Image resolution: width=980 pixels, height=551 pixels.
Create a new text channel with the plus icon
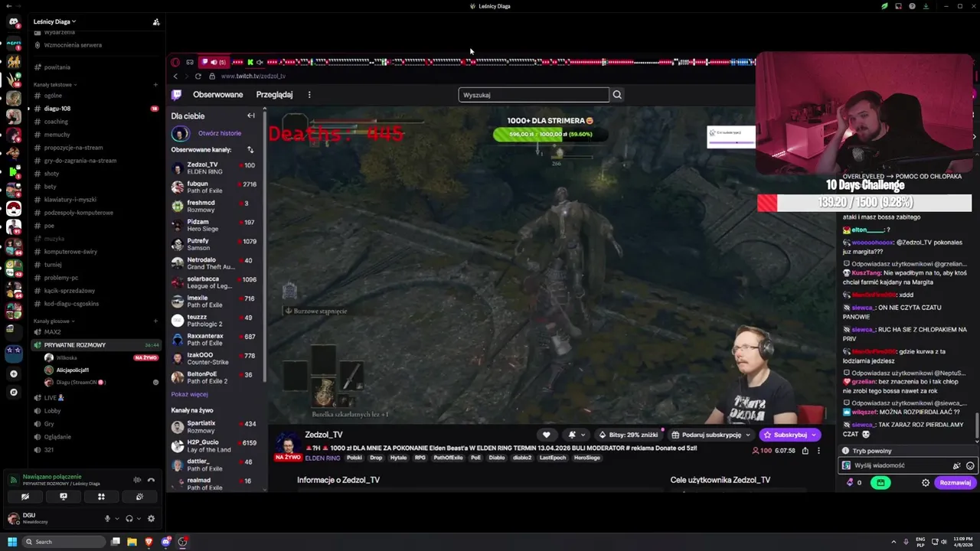(155, 84)
